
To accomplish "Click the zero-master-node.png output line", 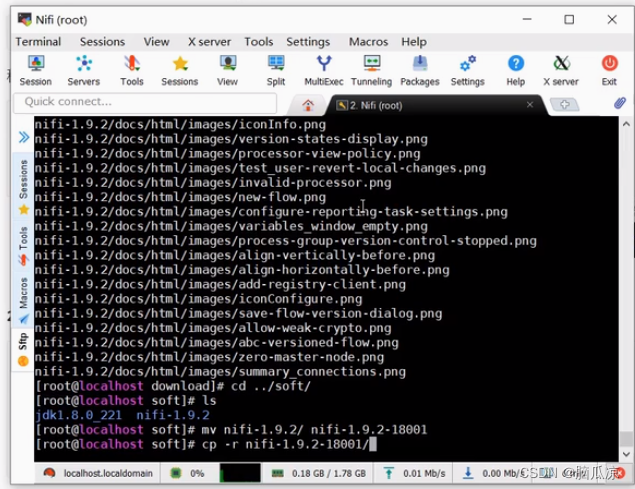I will tap(209, 357).
